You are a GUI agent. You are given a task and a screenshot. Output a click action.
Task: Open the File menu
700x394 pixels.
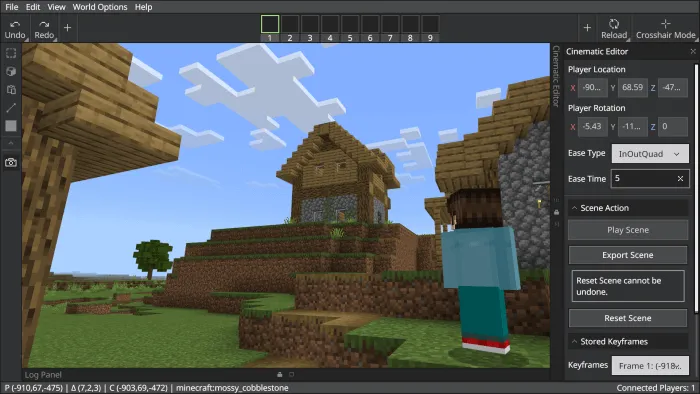(x=12, y=7)
